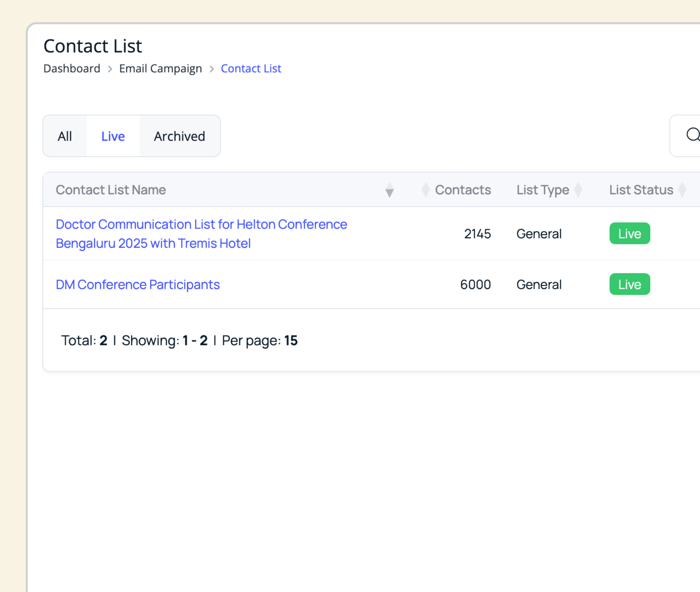
Task: Navigate to Email Campaign via breadcrumb
Action: point(160,68)
